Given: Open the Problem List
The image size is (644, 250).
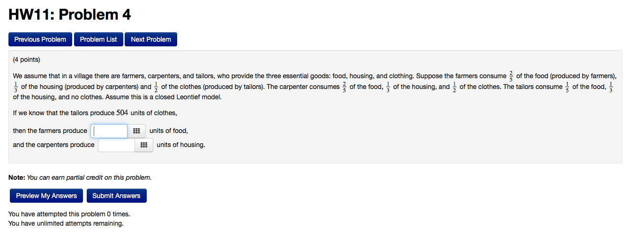Looking at the screenshot, I should (98, 39).
